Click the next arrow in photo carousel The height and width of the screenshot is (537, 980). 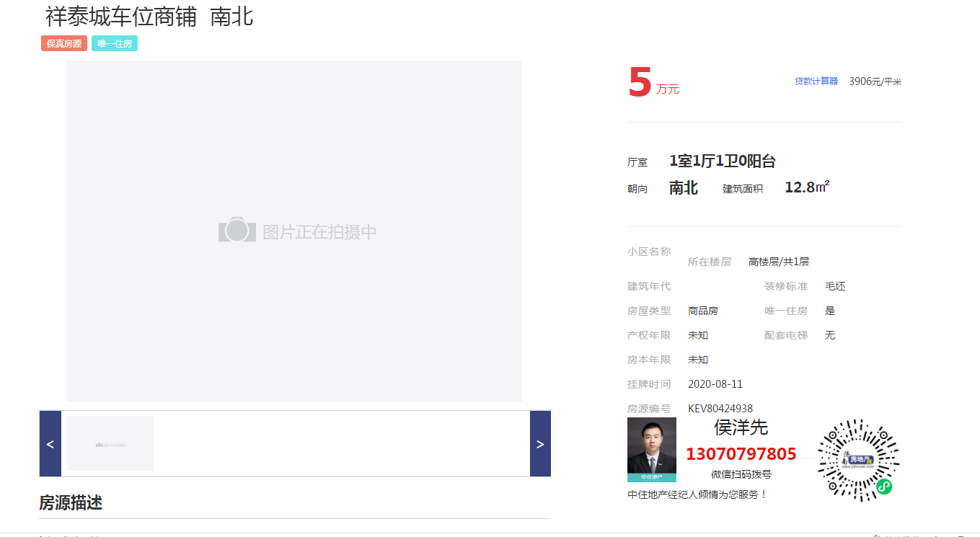point(540,444)
